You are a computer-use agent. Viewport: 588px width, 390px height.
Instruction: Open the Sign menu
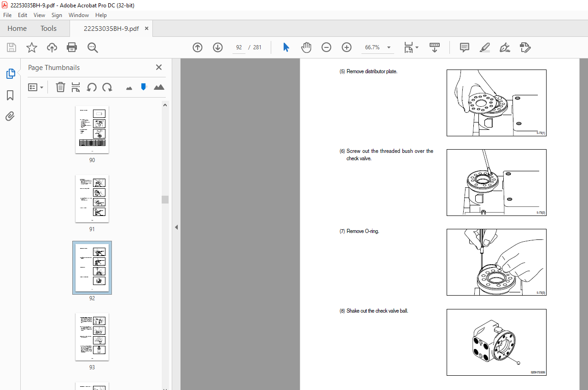(57, 15)
